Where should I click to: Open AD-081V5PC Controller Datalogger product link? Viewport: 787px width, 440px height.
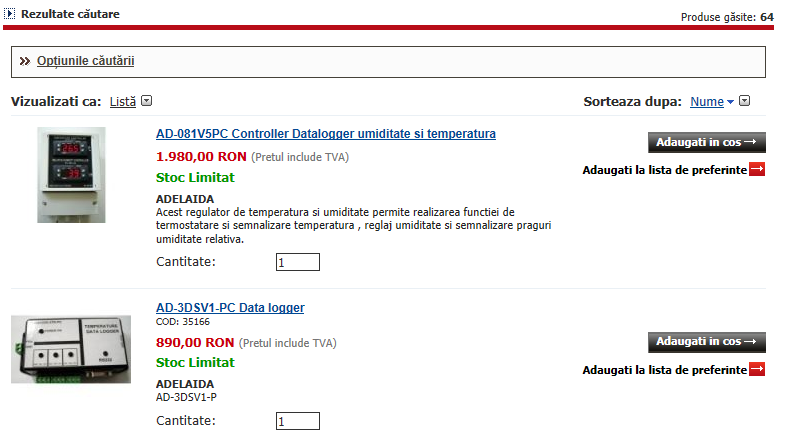click(326, 134)
